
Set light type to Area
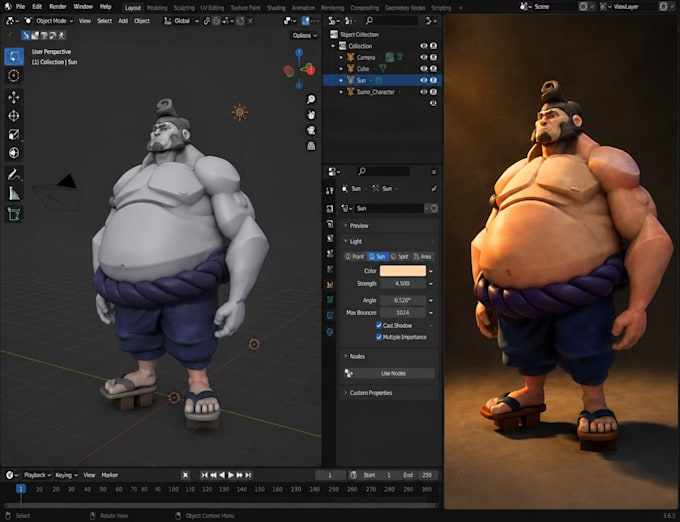coord(422,257)
